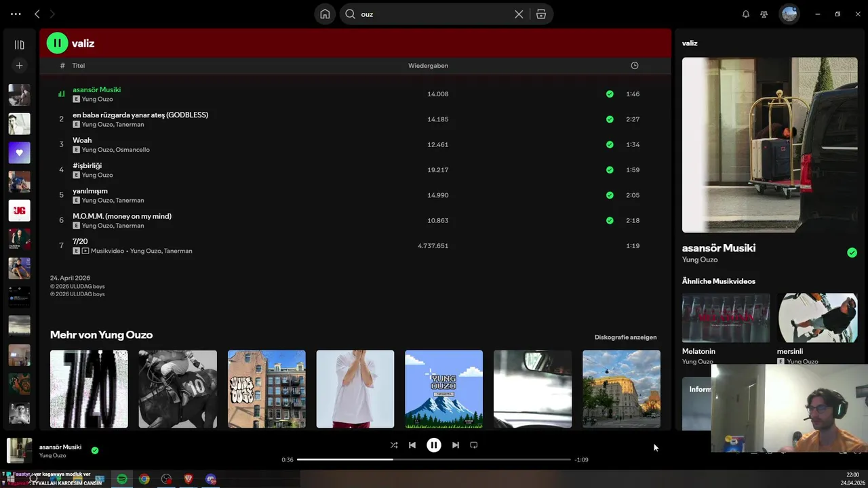Toggle saved checkmark for Woah row
Screen dimensions: 868x488
pos(610,144)
